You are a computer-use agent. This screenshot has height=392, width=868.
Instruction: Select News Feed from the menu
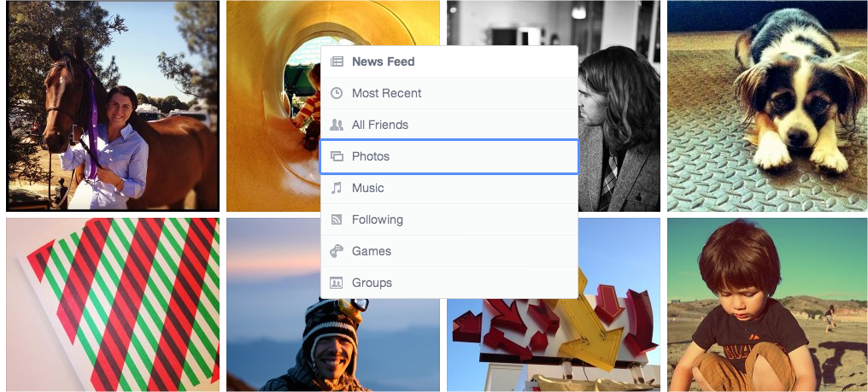449,61
